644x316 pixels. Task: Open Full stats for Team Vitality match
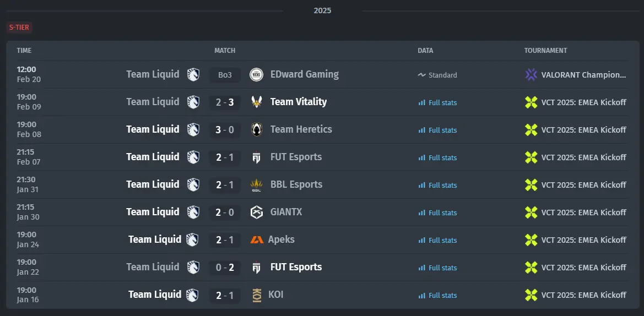437,102
